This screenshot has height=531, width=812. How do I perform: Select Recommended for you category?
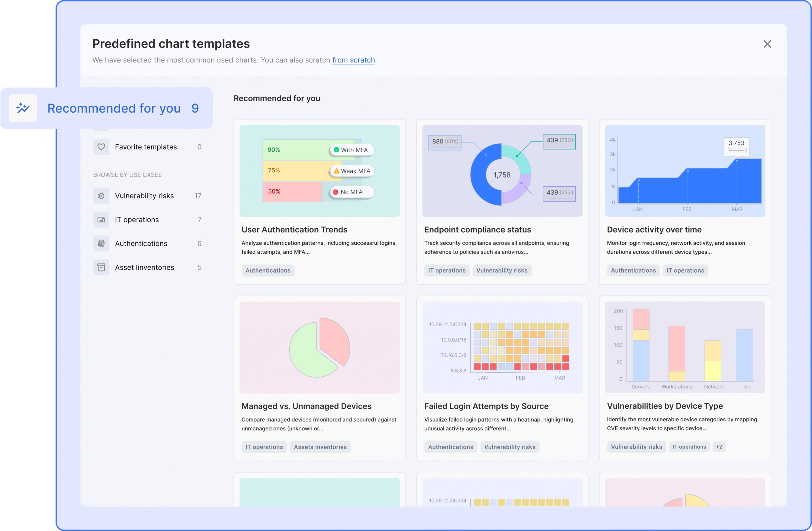107,108
